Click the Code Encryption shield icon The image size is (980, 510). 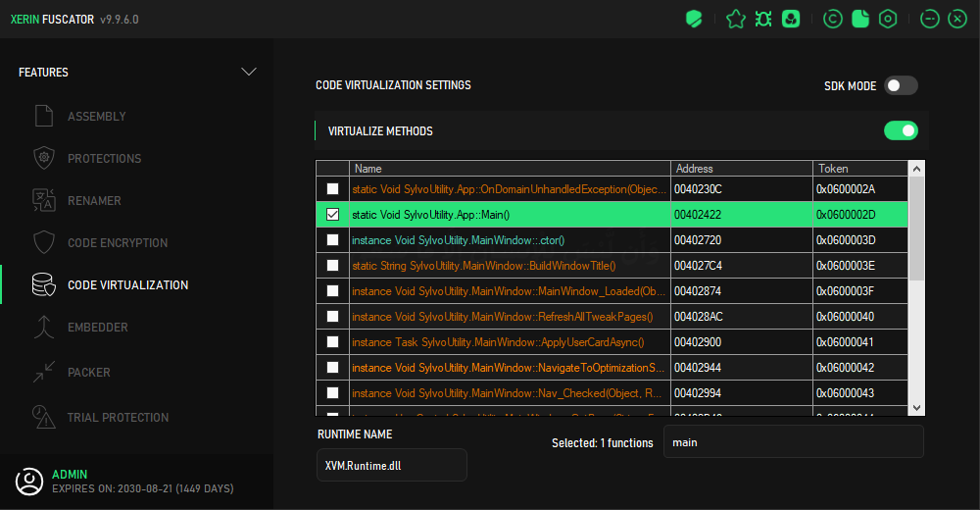[x=44, y=242]
